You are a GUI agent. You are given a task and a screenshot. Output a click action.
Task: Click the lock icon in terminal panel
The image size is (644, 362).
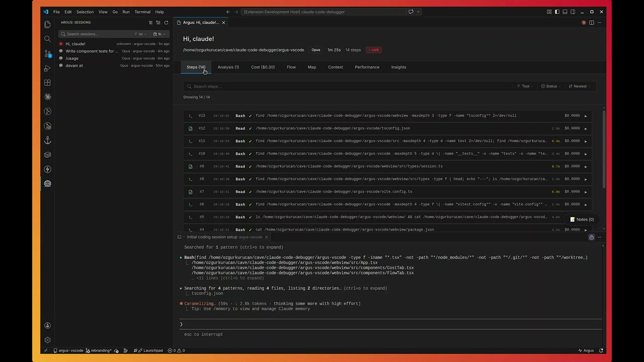(x=592, y=237)
